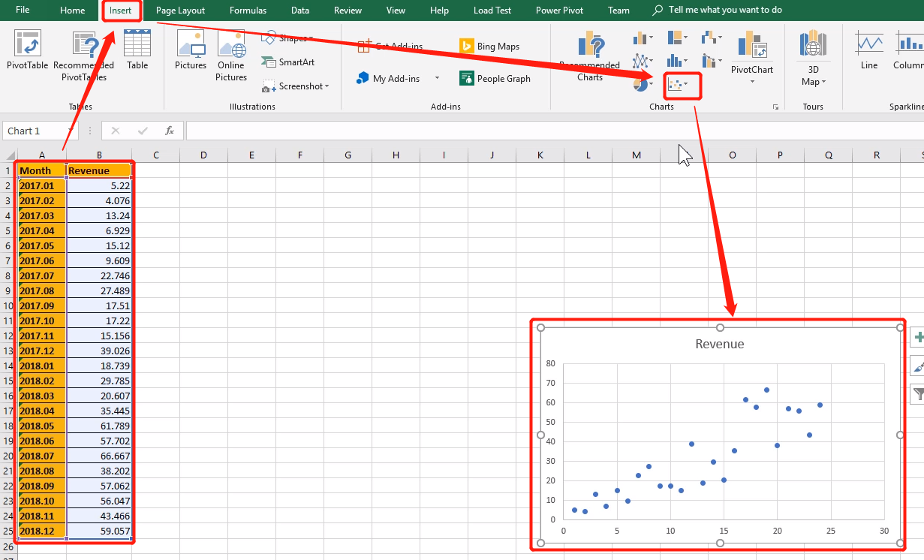Open the My Add-ins dropdown arrow
924x560 pixels.
coord(437,78)
